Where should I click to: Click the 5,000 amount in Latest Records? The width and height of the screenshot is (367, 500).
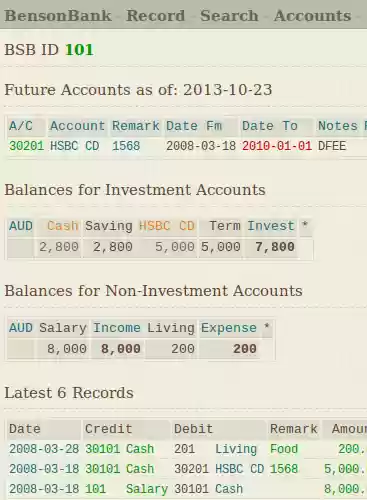345,469
